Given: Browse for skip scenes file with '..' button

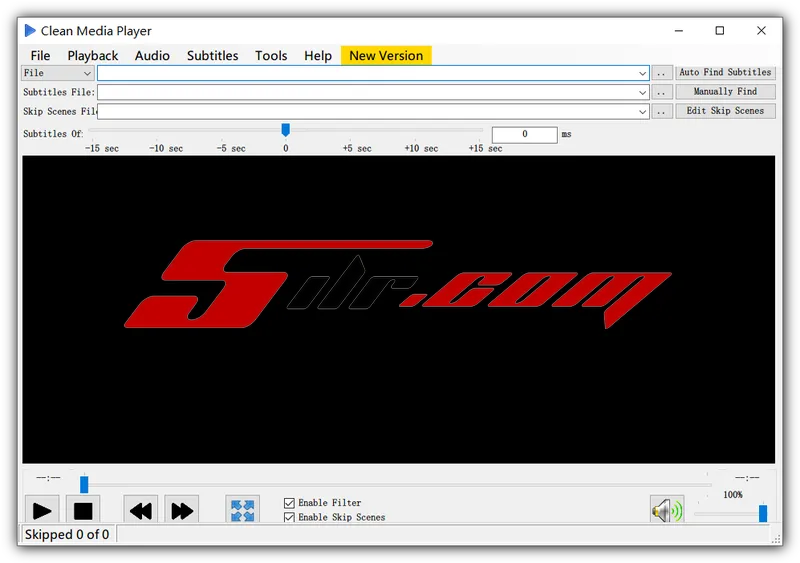Looking at the screenshot, I should click(x=662, y=111).
